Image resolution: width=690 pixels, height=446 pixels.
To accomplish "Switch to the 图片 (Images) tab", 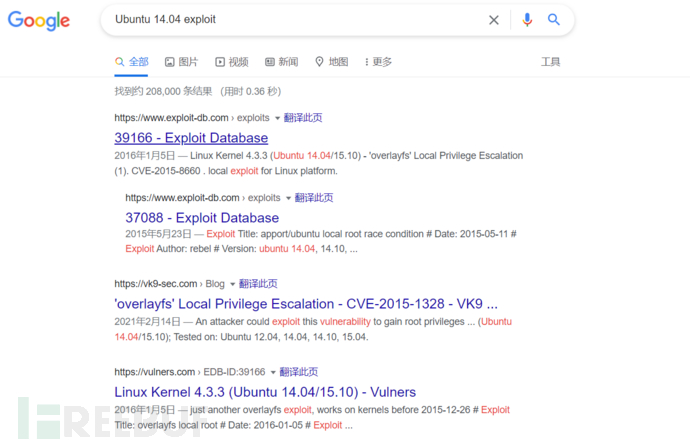I will [181, 62].
